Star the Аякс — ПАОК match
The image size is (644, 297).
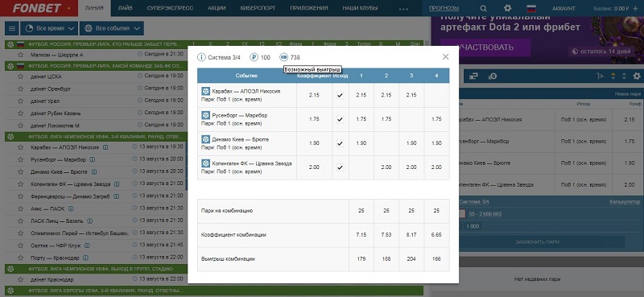click(x=21, y=208)
